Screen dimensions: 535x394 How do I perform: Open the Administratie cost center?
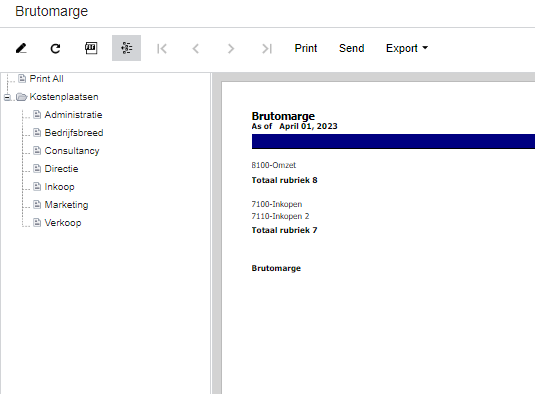click(73, 115)
